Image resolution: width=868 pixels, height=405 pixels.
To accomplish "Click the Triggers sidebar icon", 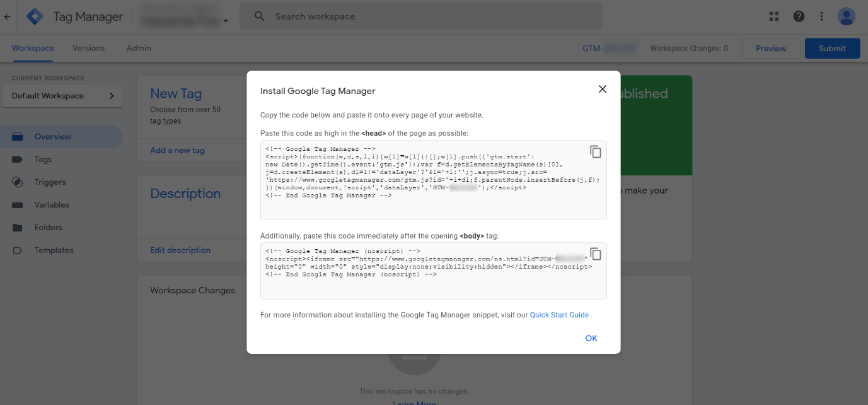I will [x=18, y=182].
